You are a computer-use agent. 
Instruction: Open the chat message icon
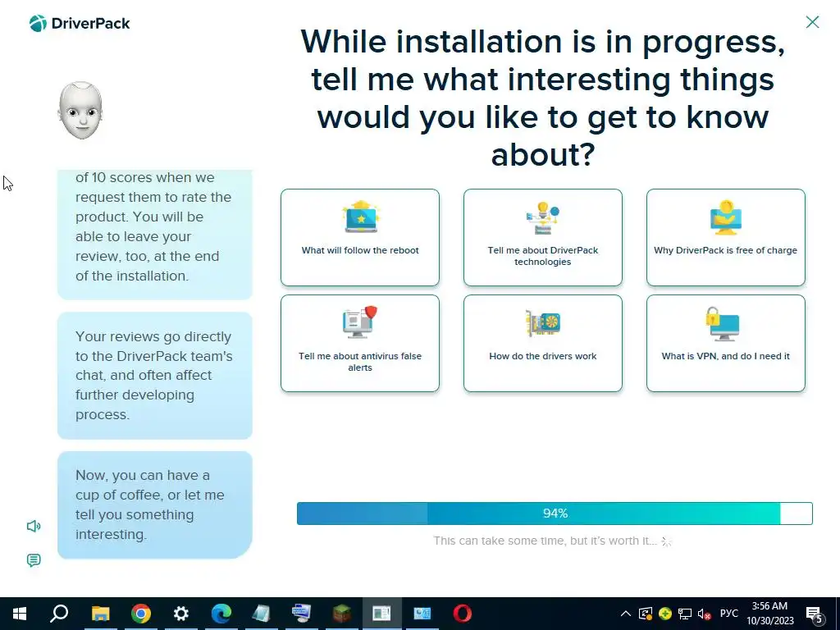tap(34, 560)
